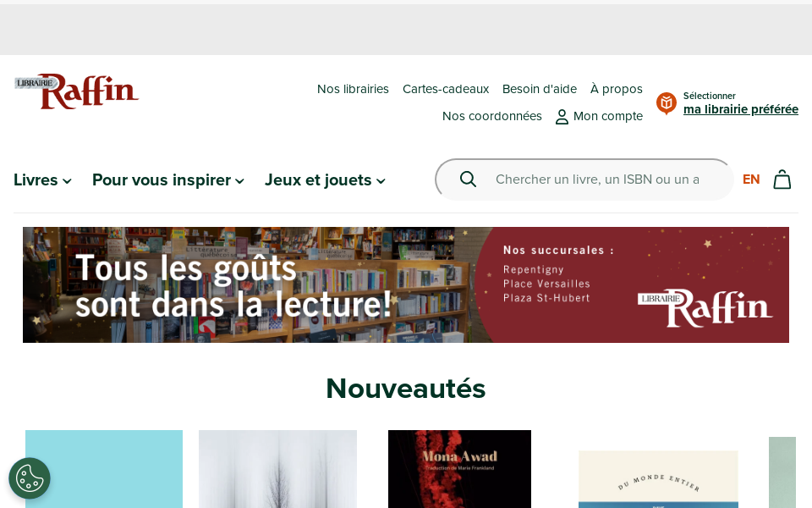Click the user icon beside Mon compte
This screenshot has width=812, height=508.
click(x=562, y=116)
